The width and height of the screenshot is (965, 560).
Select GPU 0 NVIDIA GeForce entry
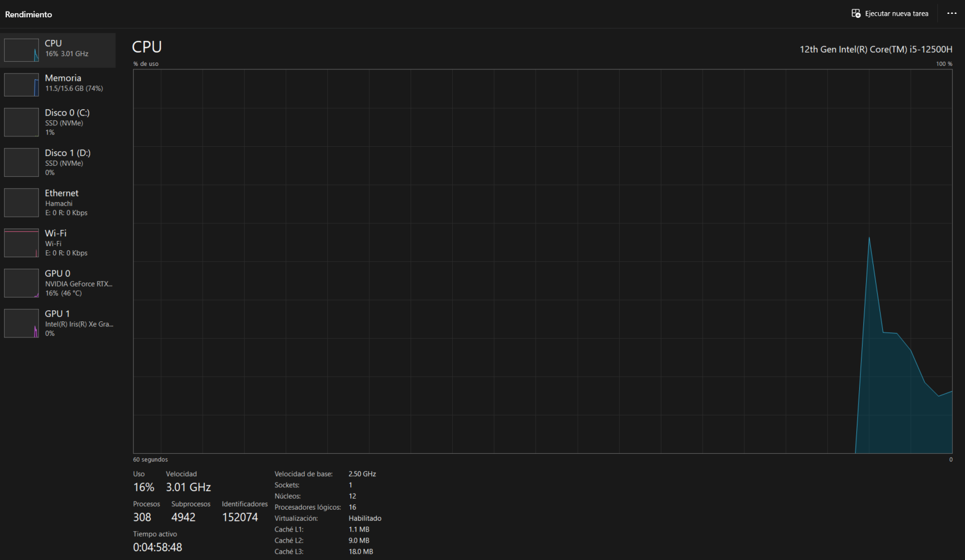[x=58, y=283]
